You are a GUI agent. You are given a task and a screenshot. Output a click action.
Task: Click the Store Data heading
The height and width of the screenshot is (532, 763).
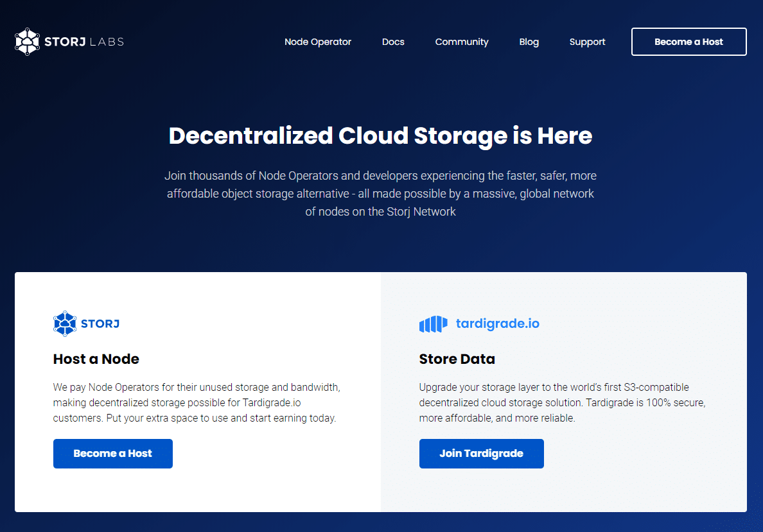pos(457,359)
